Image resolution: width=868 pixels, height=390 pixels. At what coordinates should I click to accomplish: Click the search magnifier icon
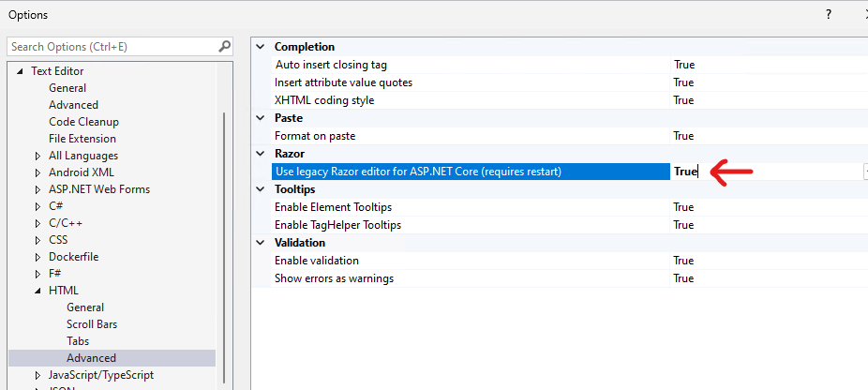click(x=224, y=46)
